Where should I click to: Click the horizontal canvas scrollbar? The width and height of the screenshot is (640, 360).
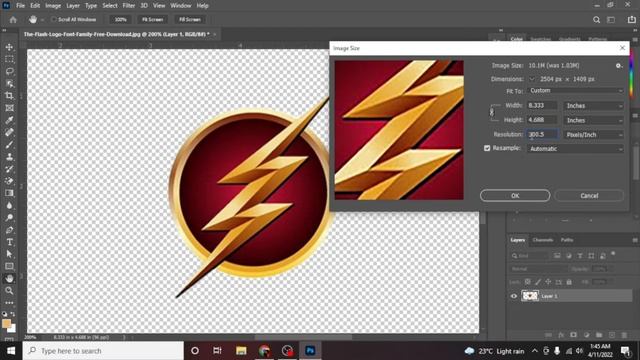[303, 337]
